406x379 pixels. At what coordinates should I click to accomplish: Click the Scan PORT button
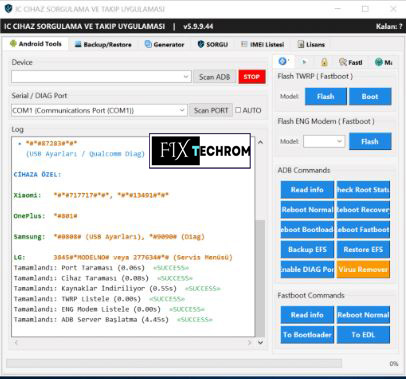211,110
